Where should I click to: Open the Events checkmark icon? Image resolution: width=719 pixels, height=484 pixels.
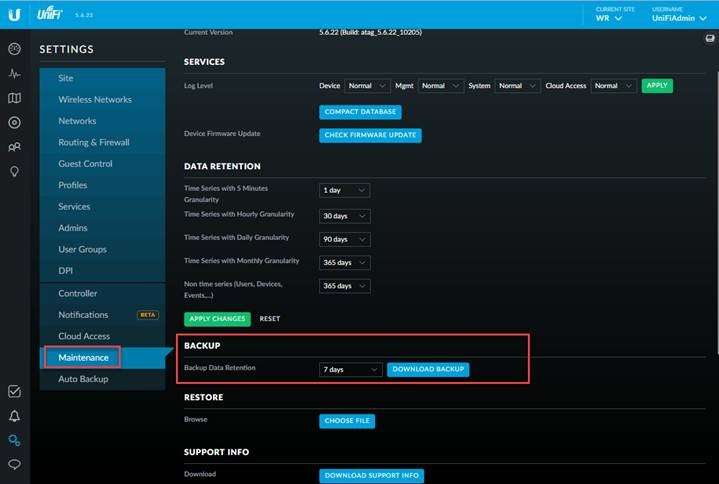click(x=14, y=392)
